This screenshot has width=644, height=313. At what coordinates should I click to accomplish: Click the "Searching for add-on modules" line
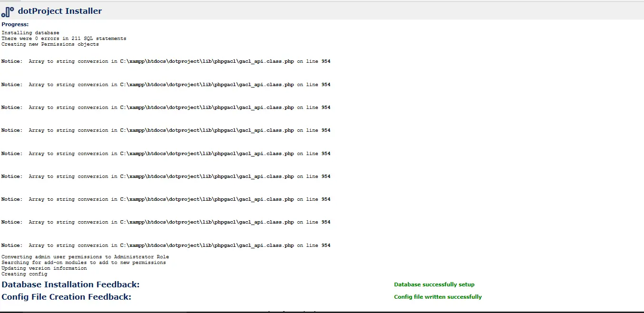(84, 263)
